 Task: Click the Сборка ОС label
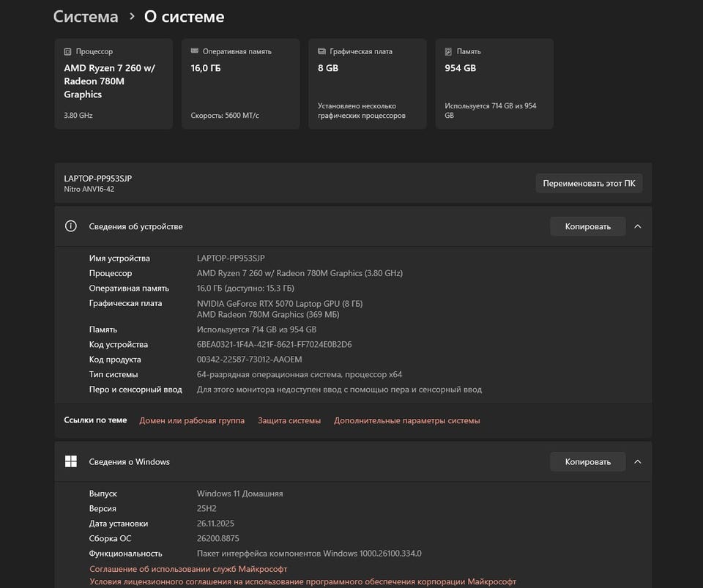110,538
